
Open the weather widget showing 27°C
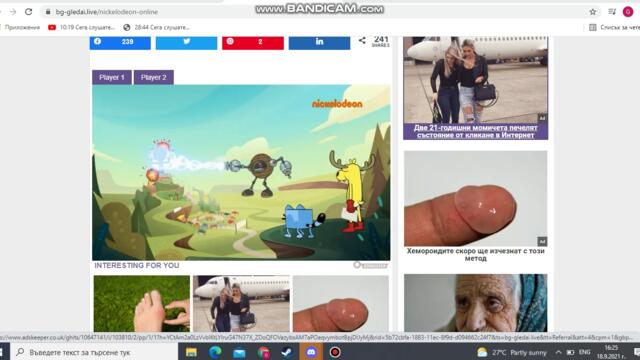click(512, 352)
